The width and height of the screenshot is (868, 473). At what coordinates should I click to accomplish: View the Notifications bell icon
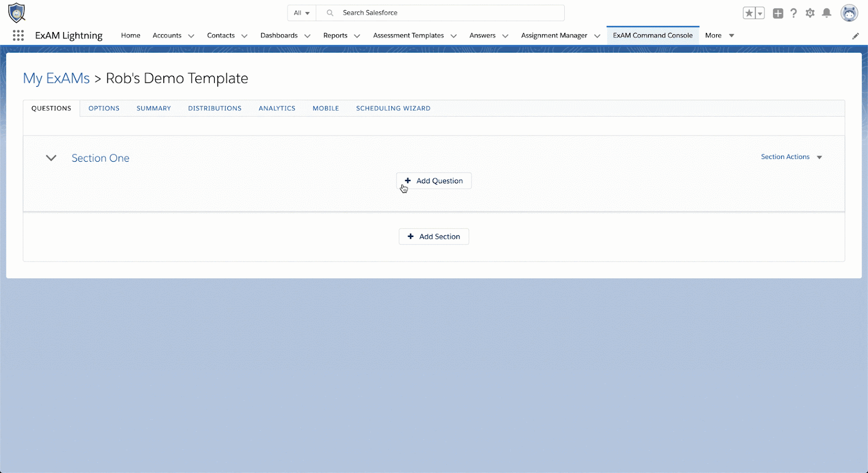pos(827,13)
